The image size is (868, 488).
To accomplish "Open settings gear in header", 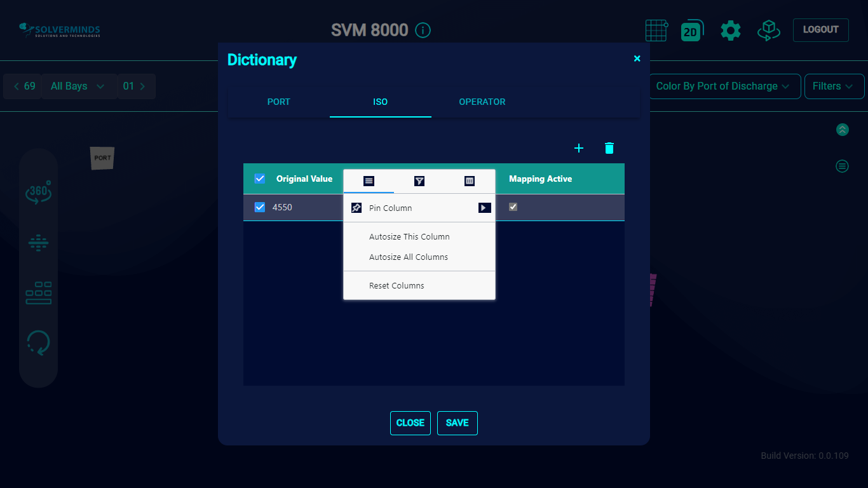I will pos(730,30).
